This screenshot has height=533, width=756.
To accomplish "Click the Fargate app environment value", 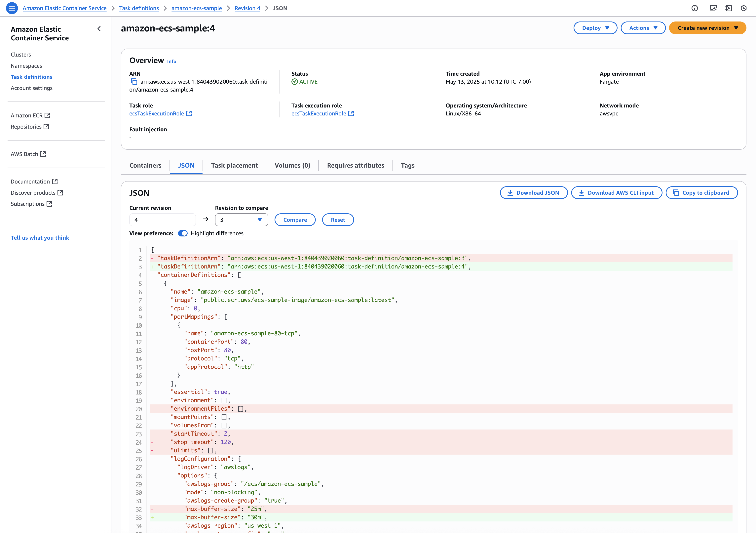I will pos(609,82).
